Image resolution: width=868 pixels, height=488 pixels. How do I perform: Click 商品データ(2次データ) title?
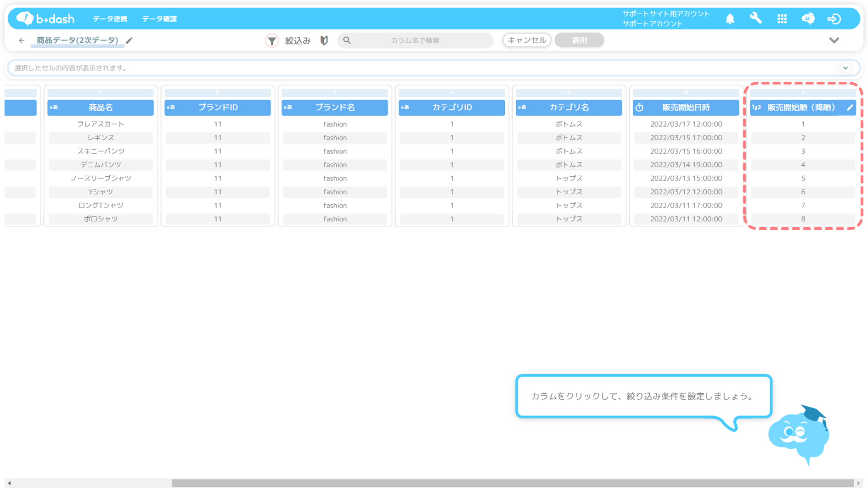click(77, 40)
